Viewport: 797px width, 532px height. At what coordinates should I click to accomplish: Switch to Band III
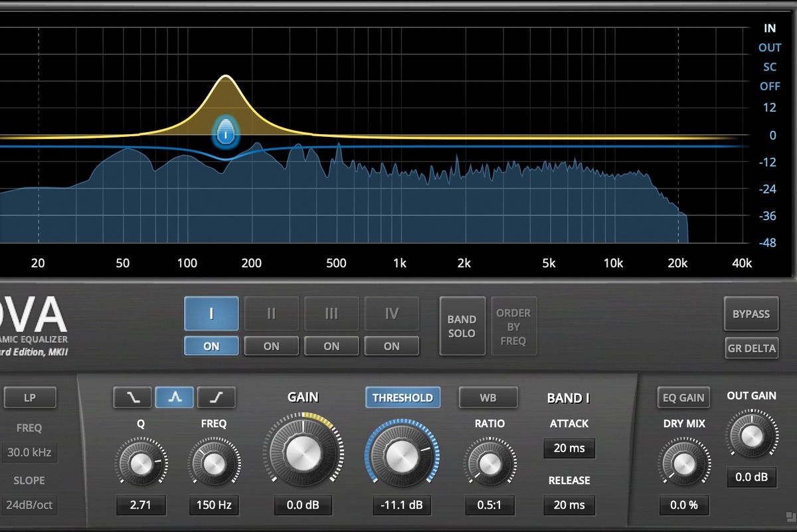click(331, 313)
